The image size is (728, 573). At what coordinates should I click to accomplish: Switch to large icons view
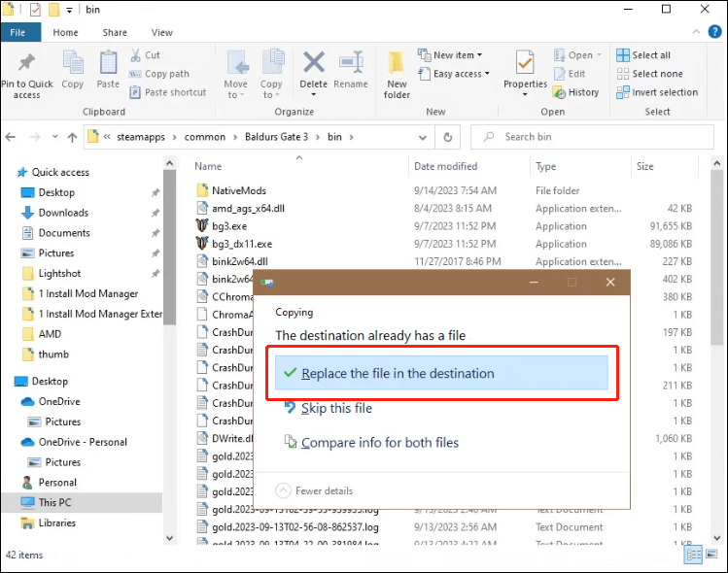711,555
